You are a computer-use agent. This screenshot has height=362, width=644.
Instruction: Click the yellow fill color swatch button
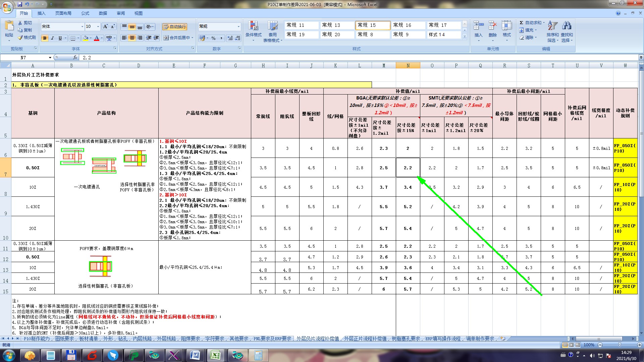pyautogui.click(x=86, y=38)
